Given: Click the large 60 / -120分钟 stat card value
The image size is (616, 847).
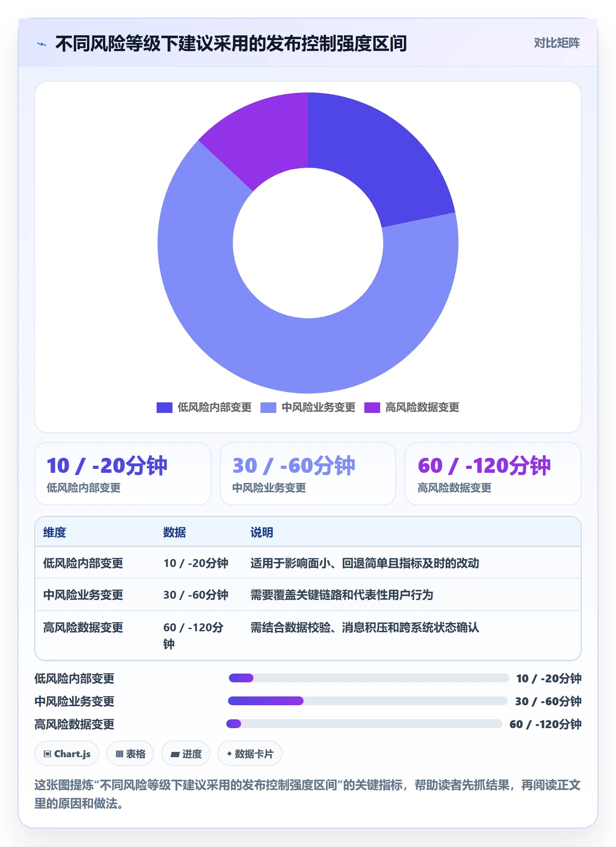Looking at the screenshot, I should pyautogui.click(x=484, y=466).
